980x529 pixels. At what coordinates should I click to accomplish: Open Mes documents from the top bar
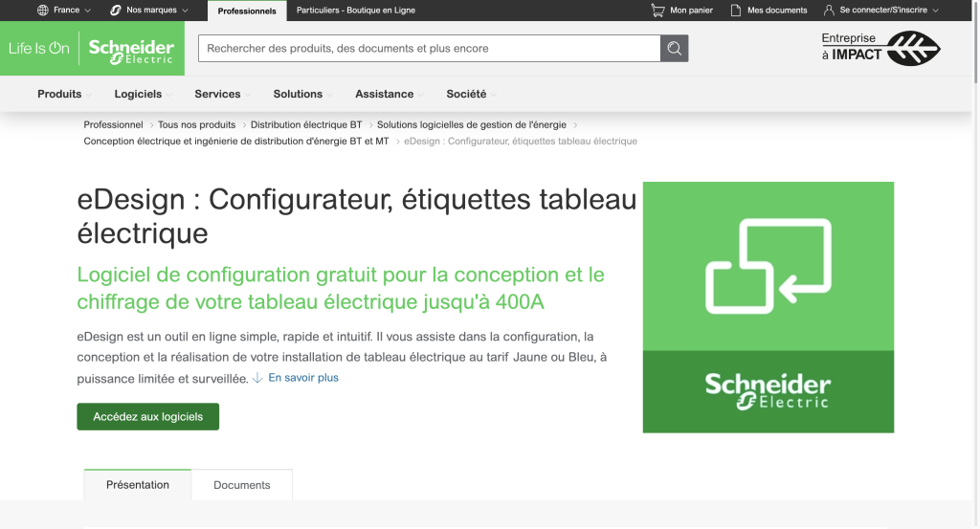(768, 11)
